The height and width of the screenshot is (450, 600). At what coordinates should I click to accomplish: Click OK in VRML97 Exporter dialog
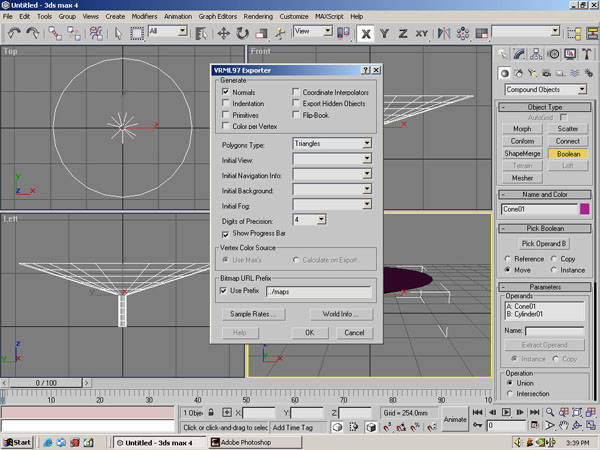[310, 333]
